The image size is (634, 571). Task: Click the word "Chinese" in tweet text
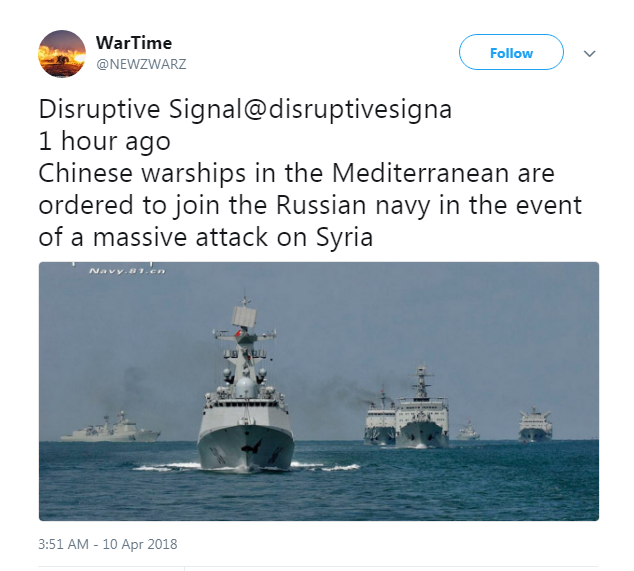coord(87,172)
